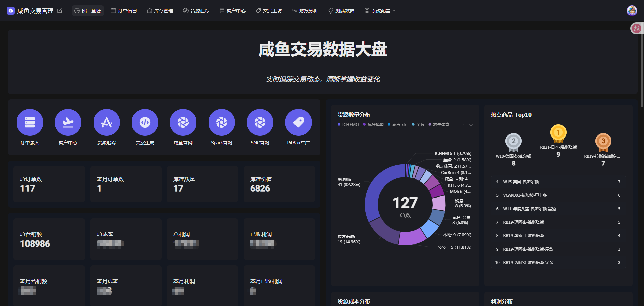Select the 本月订单数 card
This screenshot has height=306, width=644.
pos(126,184)
